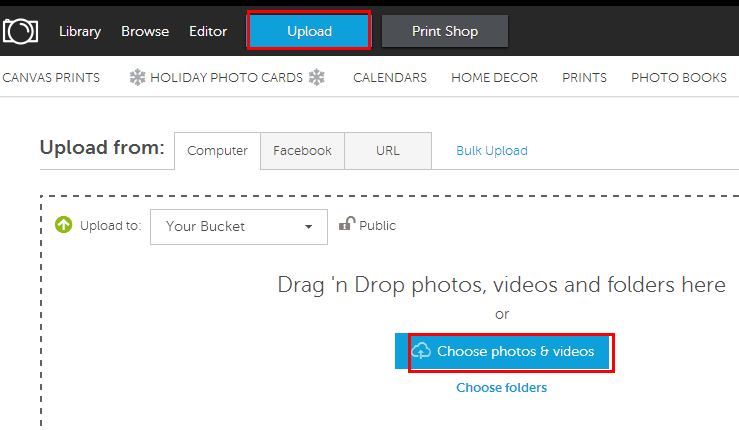Click the cloud upload icon on the Choose button
This screenshot has height=430, width=739.
[421, 351]
